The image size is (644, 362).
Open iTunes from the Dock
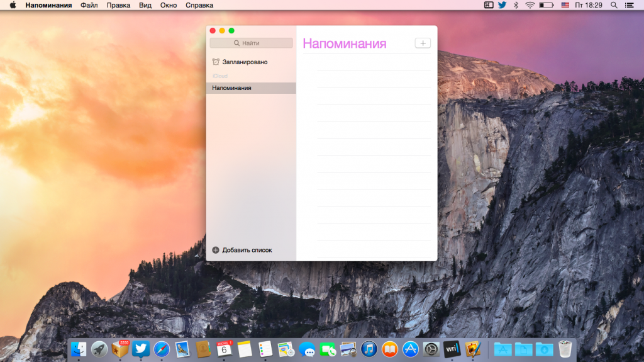click(369, 349)
